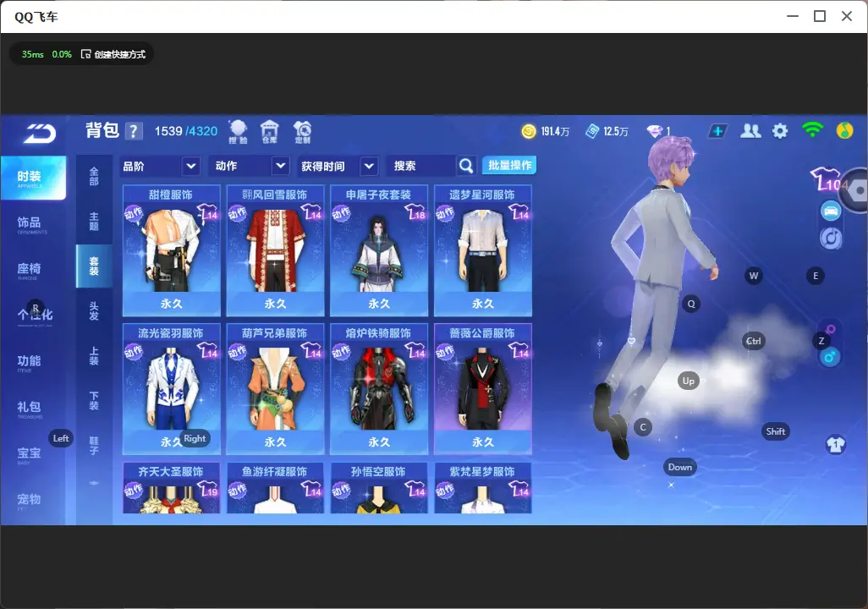The height and width of the screenshot is (609, 868).
Task: Select the 流光瓷羽服饰 outfit card
Action: pos(172,389)
